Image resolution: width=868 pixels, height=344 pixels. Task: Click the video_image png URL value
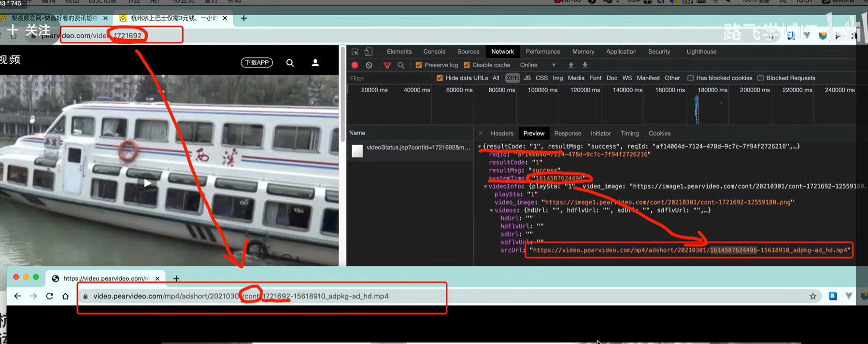(668, 202)
